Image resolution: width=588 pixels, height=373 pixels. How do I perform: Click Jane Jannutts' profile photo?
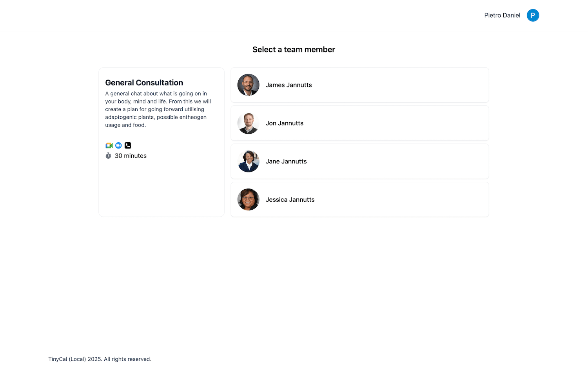click(249, 161)
